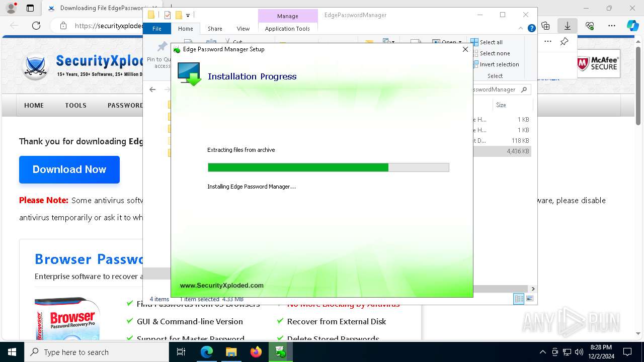The height and width of the screenshot is (362, 644).
Task: Click the McAfee SECURE badge
Action: coord(598,64)
